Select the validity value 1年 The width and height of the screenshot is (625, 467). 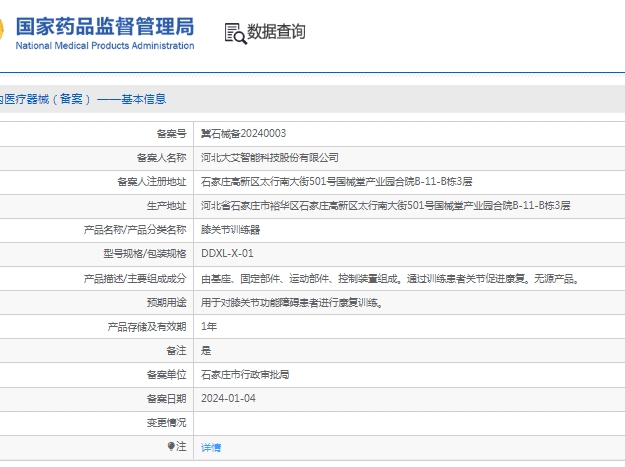[x=209, y=327]
